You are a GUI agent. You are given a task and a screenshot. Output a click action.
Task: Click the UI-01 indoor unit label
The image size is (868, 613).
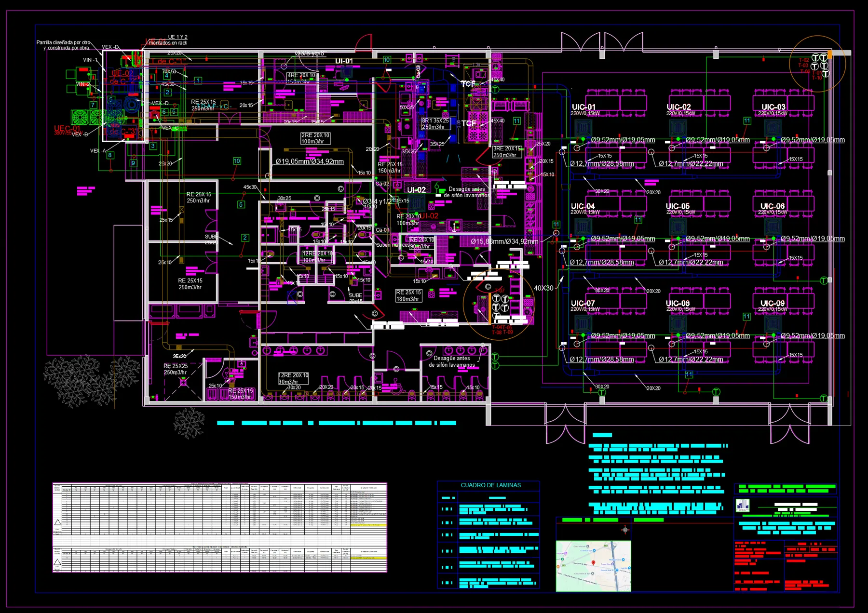click(x=344, y=61)
